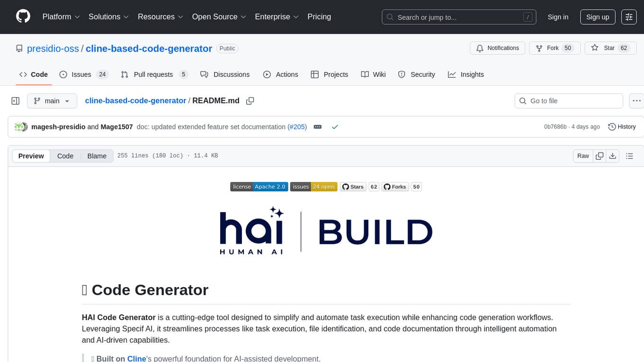The image size is (644, 362).
Task: Expand the Enterprise menu
Action: coord(277,17)
